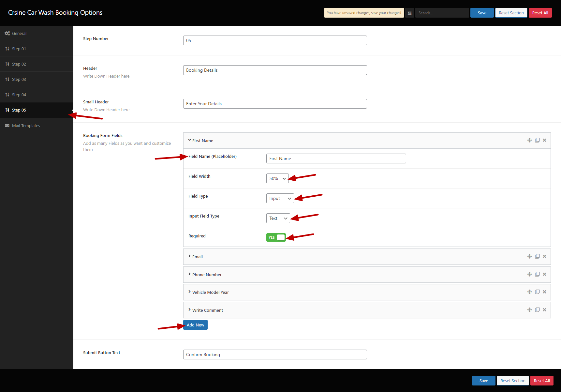This screenshot has height=392, width=561.
Task: Open the Field Width 50% dropdown
Action: click(x=277, y=178)
